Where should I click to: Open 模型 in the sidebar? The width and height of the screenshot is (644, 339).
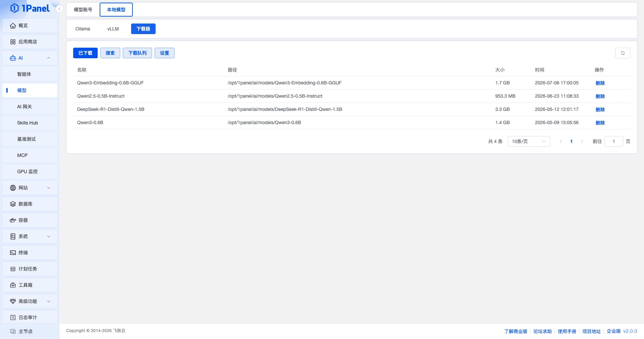pyautogui.click(x=30, y=90)
